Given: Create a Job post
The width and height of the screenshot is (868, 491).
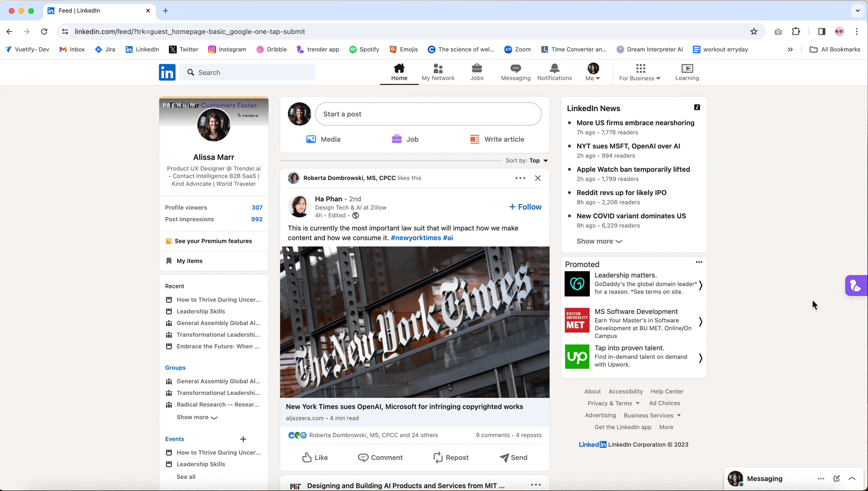Looking at the screenshot, I should pyautogui.click(x=405, y=139).
